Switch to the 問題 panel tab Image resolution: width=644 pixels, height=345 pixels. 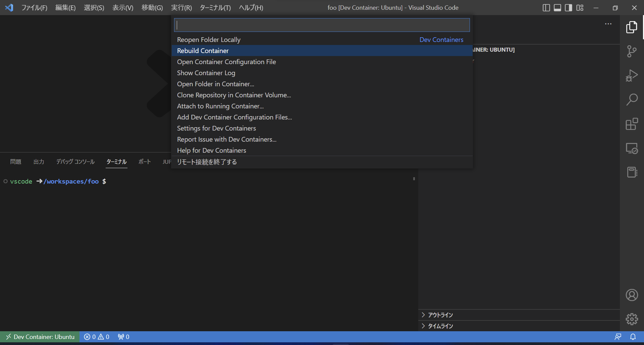pyautogui.click(x=16, y=162)
